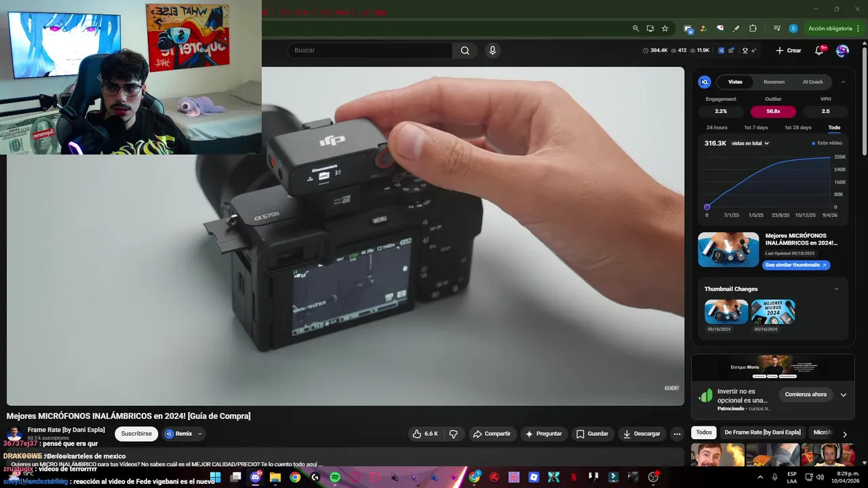The width and height of the screenshot is (868, 488).
Task: Select 1st 28 days time range
Action: pyautogui.click(x=798, y=127)
